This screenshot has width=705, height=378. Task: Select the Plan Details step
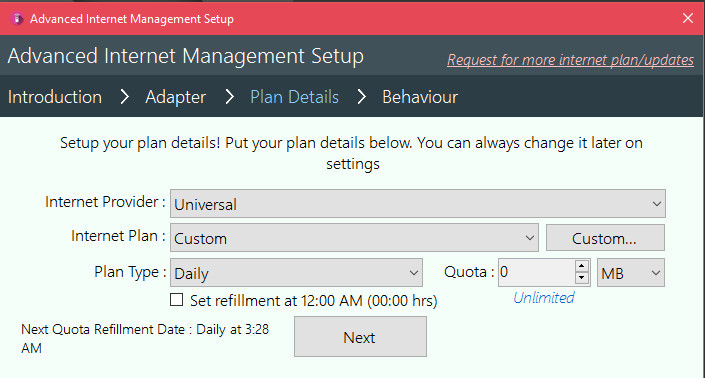[294, 97]
